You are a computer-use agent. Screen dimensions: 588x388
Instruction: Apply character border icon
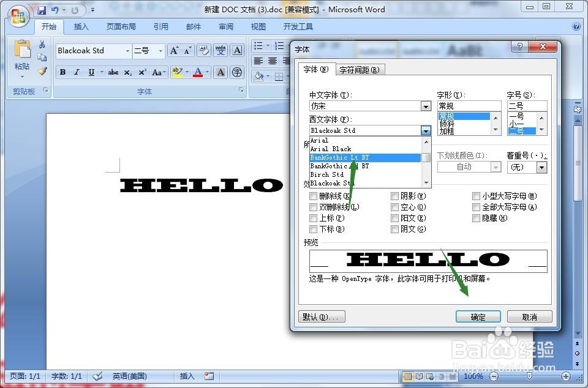point(237,51)
